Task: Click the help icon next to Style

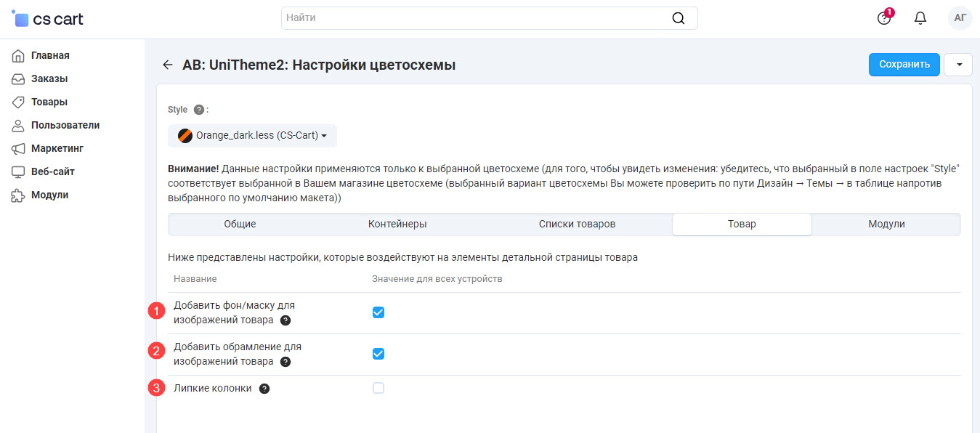Action: [x=199, y=110]
